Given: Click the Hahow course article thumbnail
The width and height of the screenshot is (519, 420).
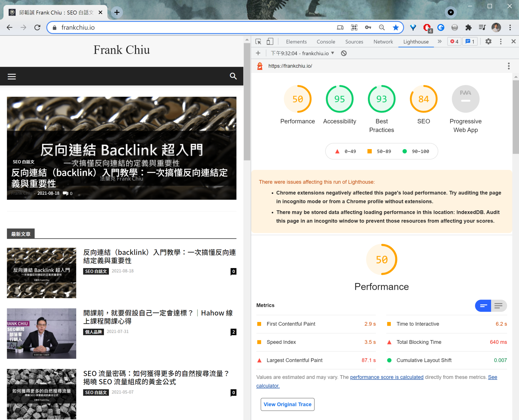Looking at the screenshot, I should (42, 333).
